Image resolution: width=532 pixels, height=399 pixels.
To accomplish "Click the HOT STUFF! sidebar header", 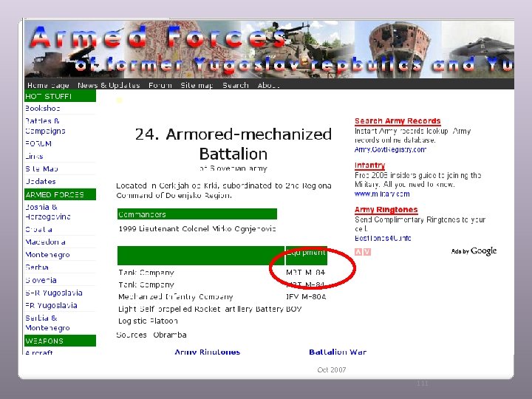I will click(x=60, y=96).
